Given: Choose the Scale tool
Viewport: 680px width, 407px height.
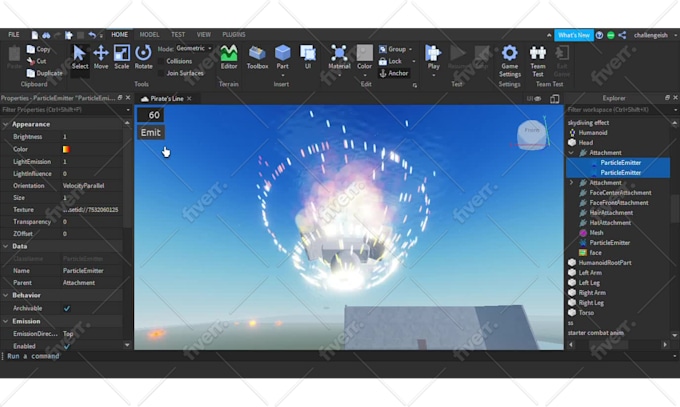Looking at the screenshot, I should pos(121,57).
